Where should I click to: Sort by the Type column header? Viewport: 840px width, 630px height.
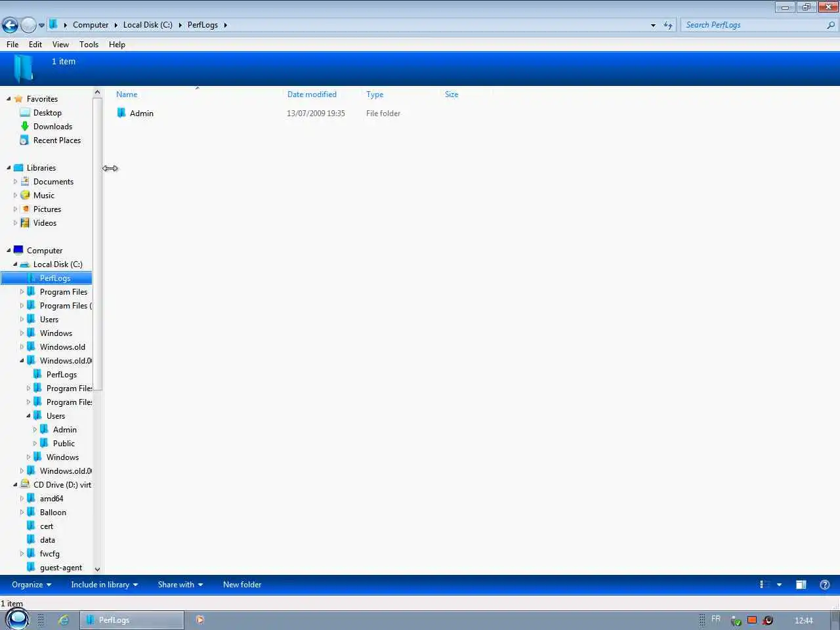coord(375,94)
